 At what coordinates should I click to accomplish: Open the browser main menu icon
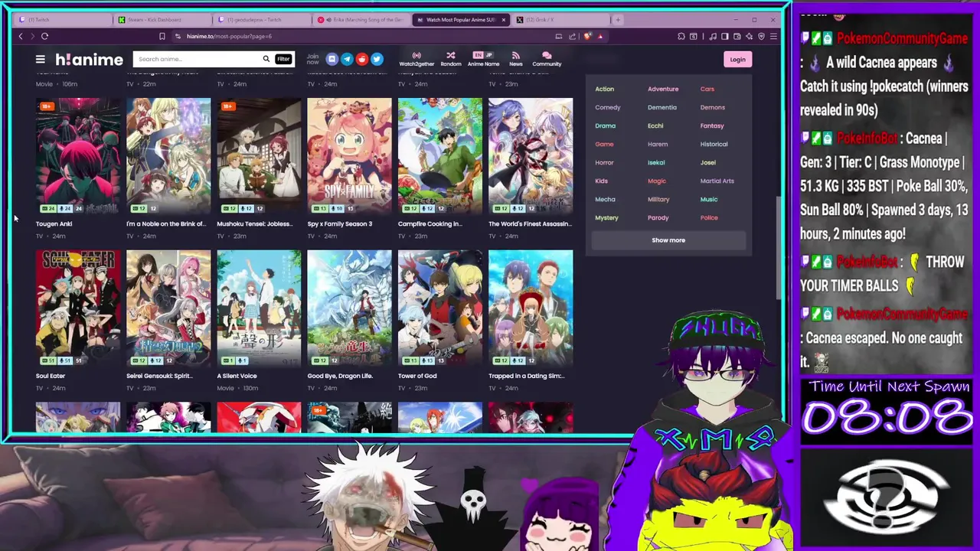tap(773, 36)
